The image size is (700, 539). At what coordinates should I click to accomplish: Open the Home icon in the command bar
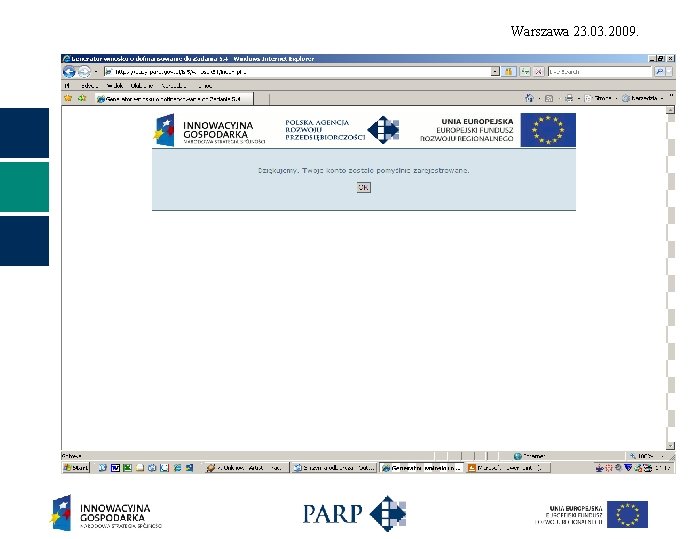529,98
